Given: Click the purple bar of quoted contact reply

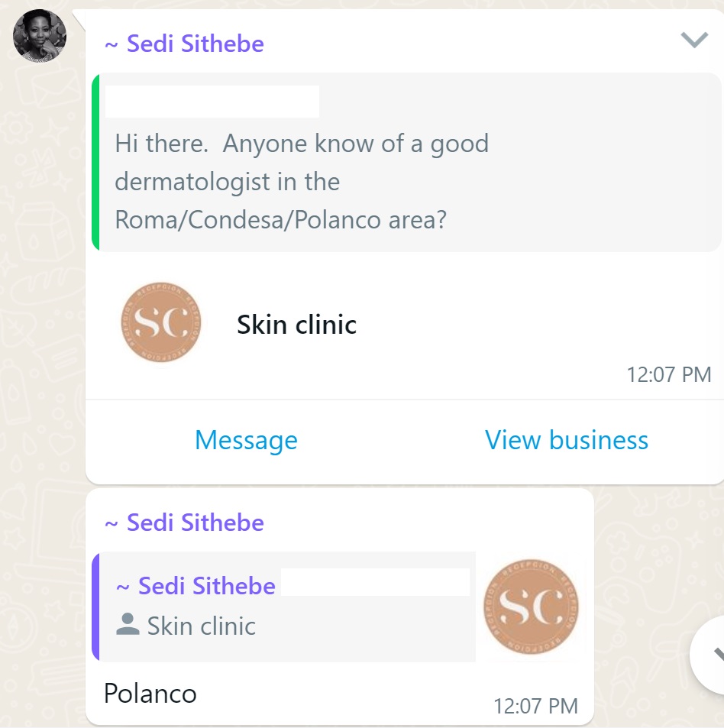Looking at the screenshot, I should [95, 607].
